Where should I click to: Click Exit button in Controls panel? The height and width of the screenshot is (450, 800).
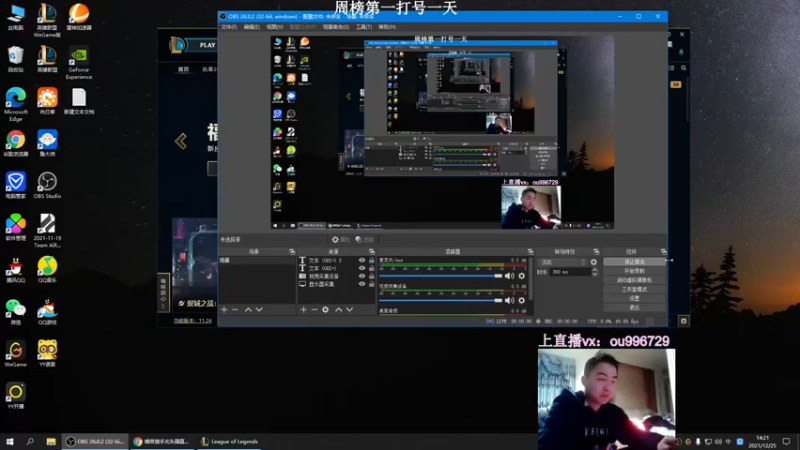(634, 308)
